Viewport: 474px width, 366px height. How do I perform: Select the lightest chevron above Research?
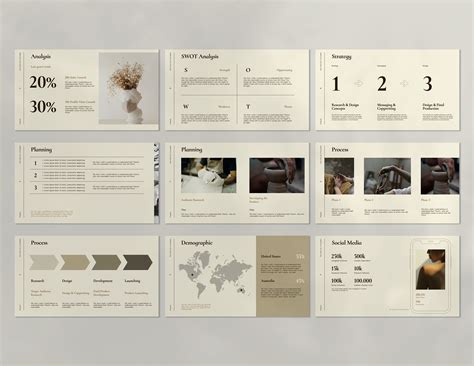pyautogui.click(x=44, y=262)
